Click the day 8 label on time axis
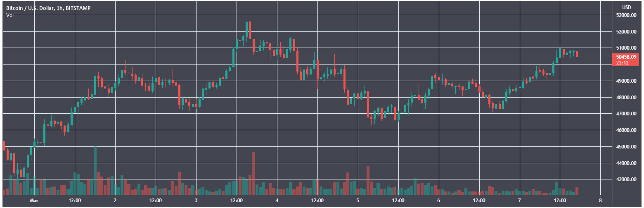Image resolution: width=644 pixels, height=208 pixels. (x=600, y=201)
